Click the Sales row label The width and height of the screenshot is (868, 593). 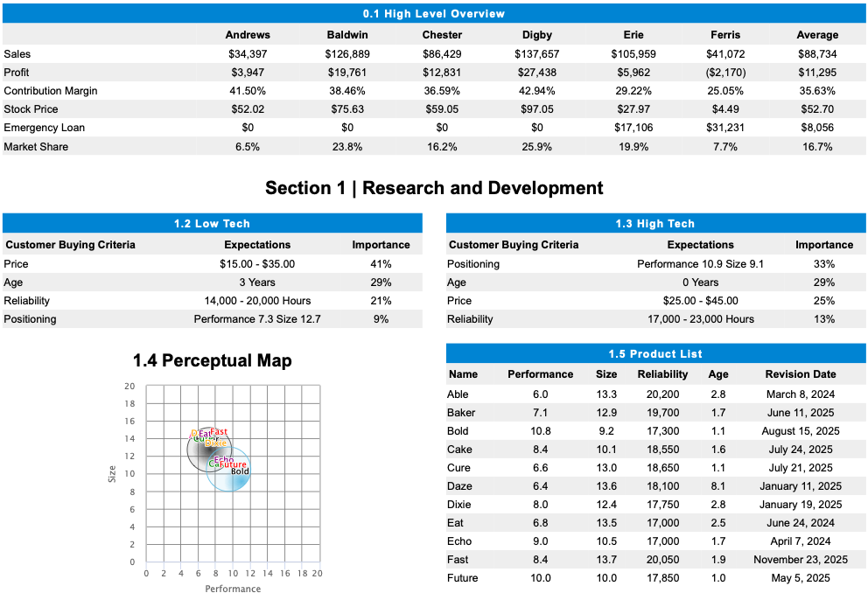(x=17, y=53)
